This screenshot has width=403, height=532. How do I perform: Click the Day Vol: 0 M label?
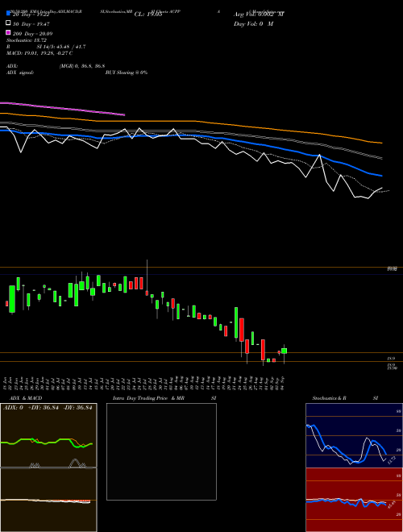click(253, 24)
